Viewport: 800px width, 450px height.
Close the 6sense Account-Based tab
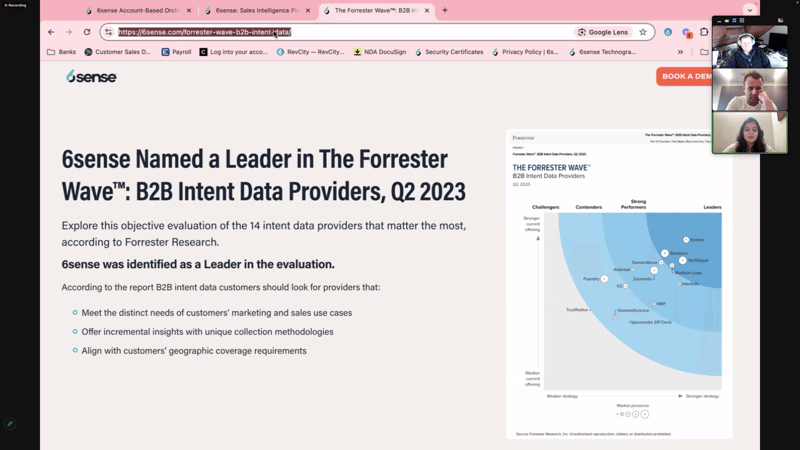[189, 10]
